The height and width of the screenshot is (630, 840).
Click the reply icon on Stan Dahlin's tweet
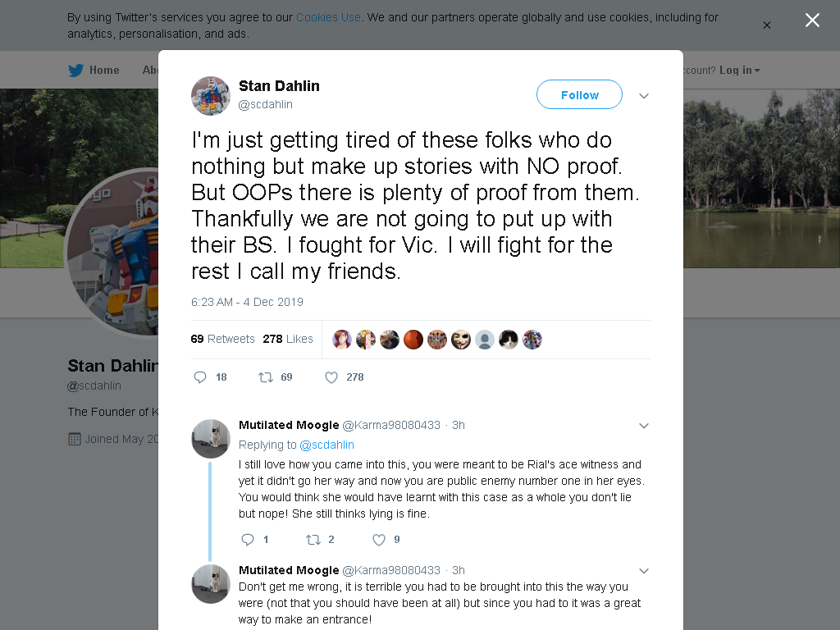[x=200, y=377]
